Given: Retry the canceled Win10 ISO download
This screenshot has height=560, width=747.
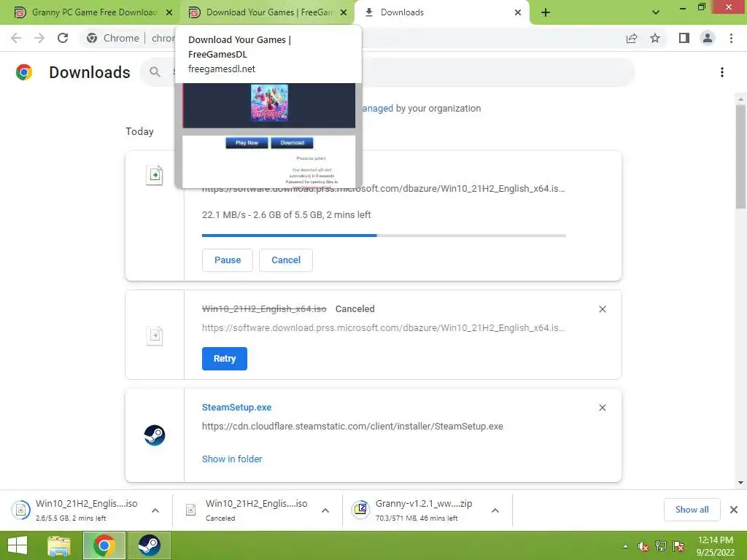Looking at the screenshot, I should pos(225,359).
